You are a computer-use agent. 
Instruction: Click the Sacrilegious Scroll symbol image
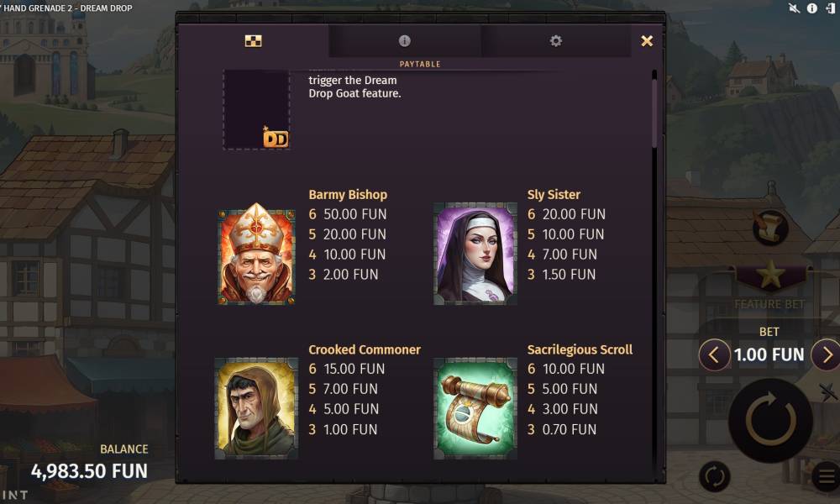[x=475, y=408]
